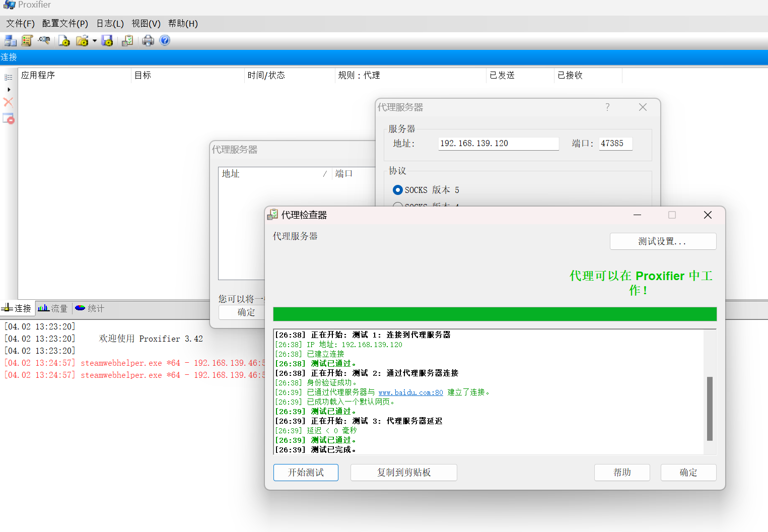
Task: Click New Profile document icon
Action: click(x=64, y=41)
